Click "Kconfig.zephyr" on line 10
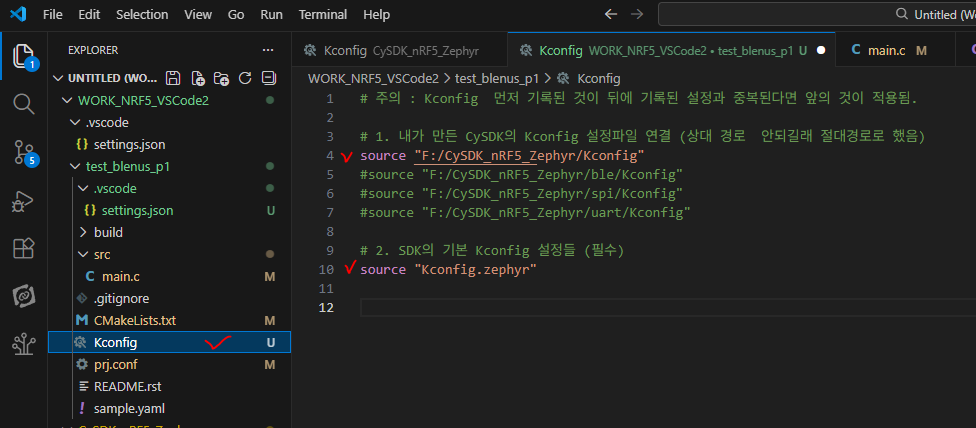 point(475,270)
